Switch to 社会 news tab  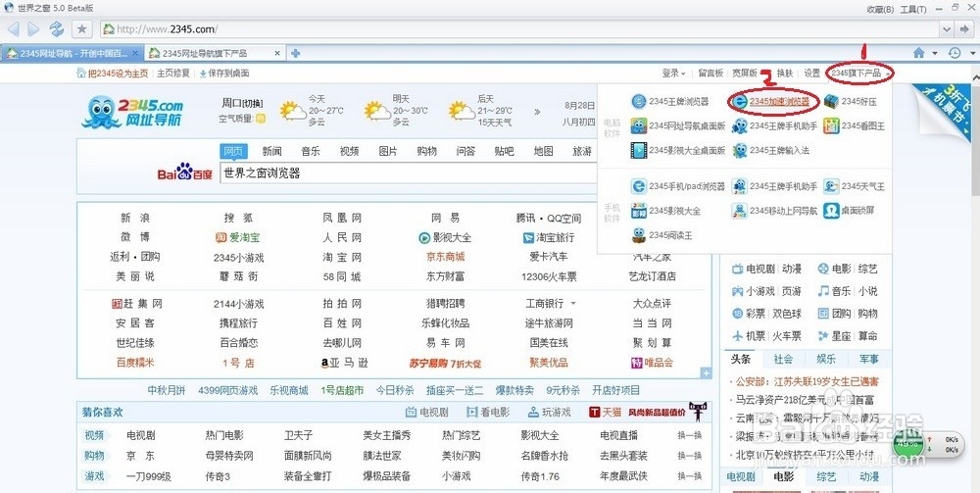(783, 359)
